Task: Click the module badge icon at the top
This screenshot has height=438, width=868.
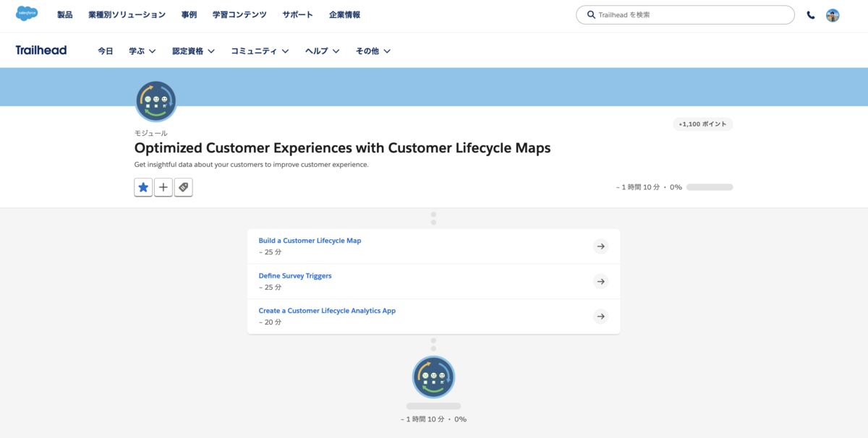Action: 155,100
